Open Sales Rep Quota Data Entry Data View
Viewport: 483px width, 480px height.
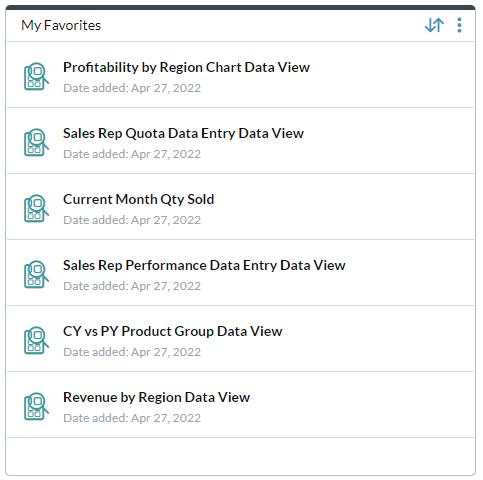[183, 134]
